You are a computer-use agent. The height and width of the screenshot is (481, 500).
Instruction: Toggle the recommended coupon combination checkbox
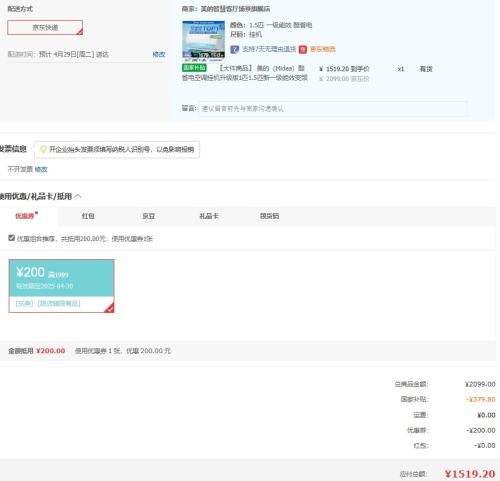tap(11, 238)
